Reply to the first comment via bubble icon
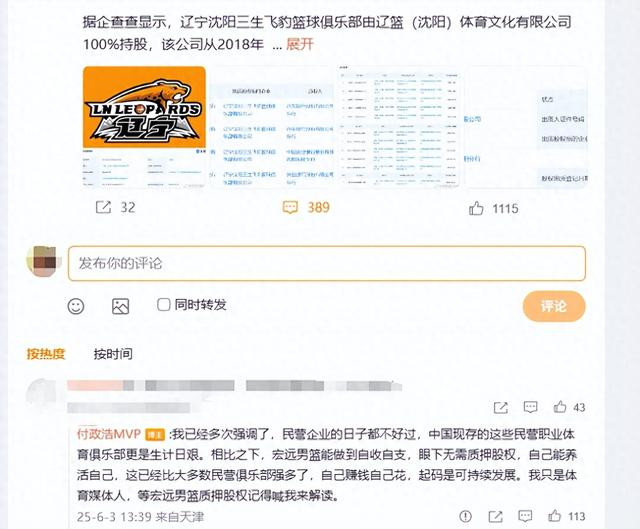Viewport: 640px width, 529px height. (530, 407)
